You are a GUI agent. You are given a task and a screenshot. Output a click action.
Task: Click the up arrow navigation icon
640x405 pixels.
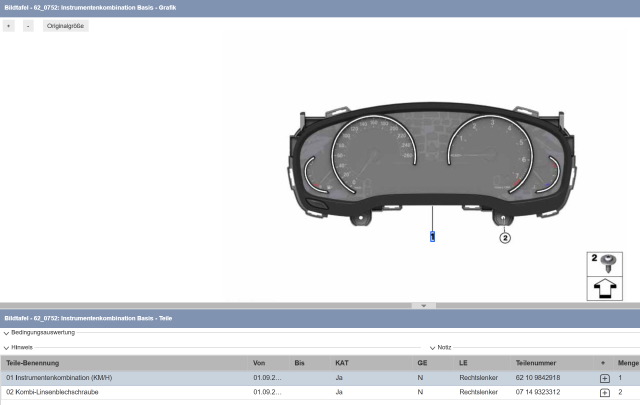[x=604, y=288]
